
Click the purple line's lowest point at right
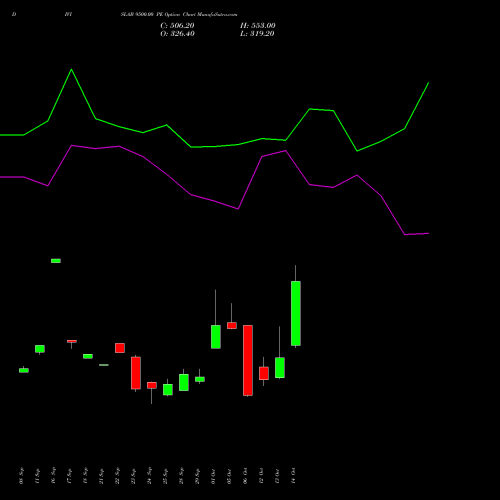[x=405, y=235]
